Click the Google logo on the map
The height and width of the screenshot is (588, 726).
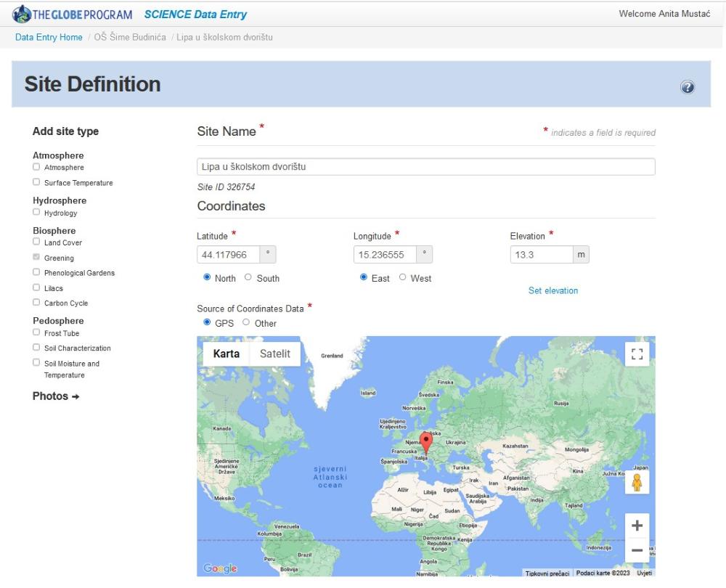[220, 568]
